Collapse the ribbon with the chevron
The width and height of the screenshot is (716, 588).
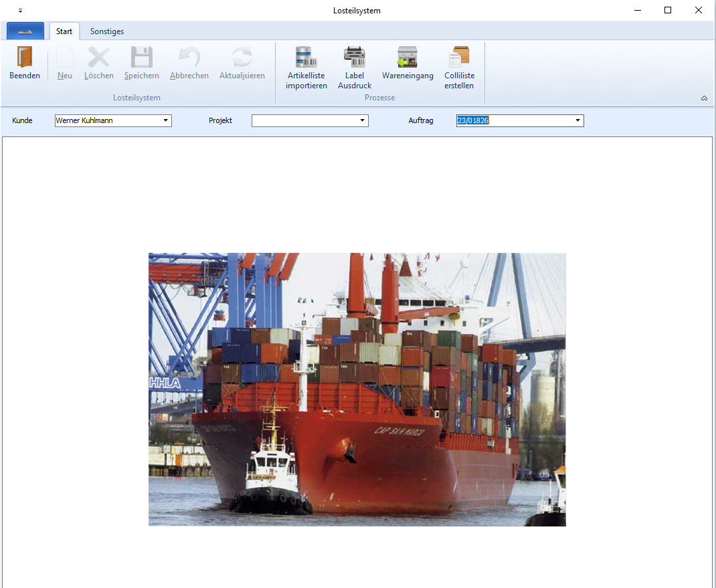coord(704,98)
